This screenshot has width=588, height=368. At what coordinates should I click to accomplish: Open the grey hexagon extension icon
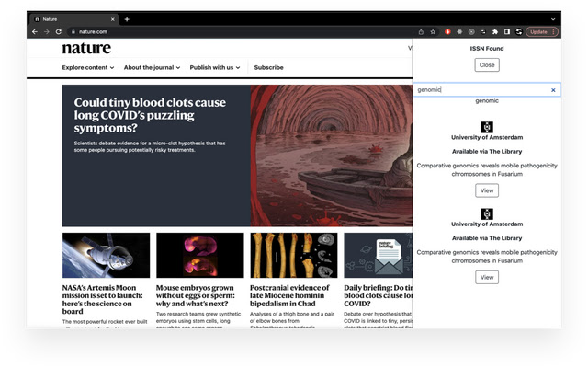459,32
